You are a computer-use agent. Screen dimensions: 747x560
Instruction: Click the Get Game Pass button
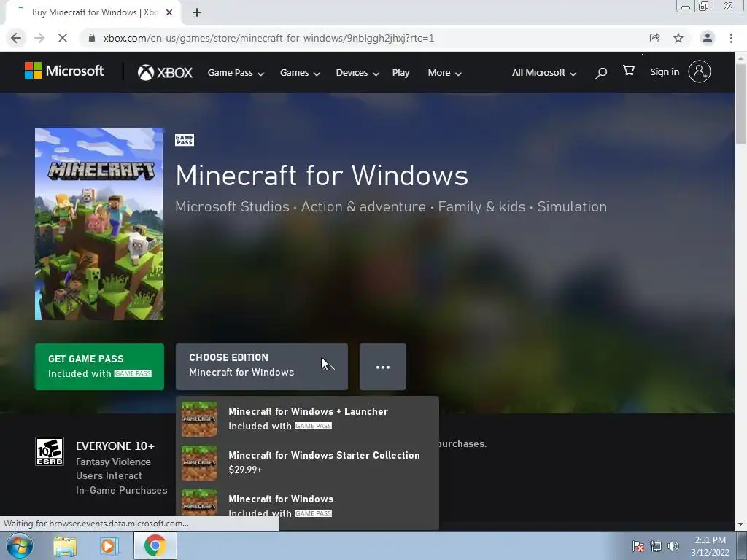(x=99, y=367)
